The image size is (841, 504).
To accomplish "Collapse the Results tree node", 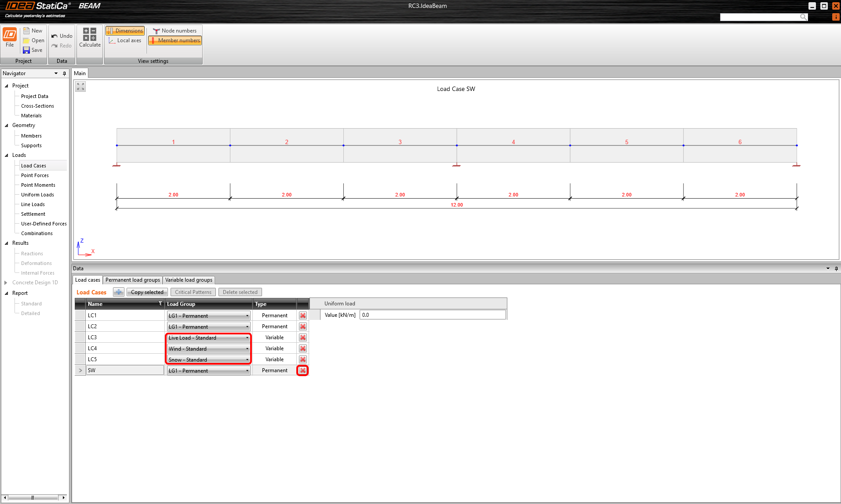I will tap(7, 243).
